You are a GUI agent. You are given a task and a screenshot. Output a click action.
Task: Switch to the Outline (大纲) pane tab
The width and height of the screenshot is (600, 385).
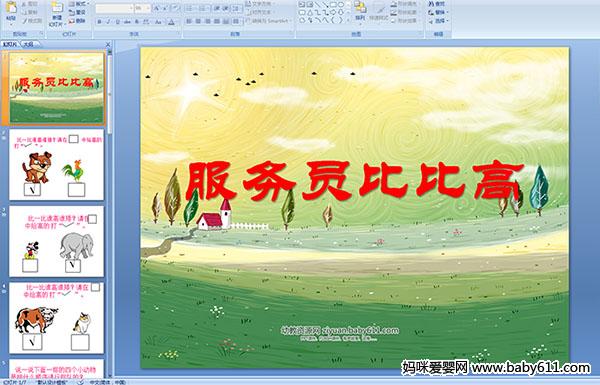(x=28, y=44)
